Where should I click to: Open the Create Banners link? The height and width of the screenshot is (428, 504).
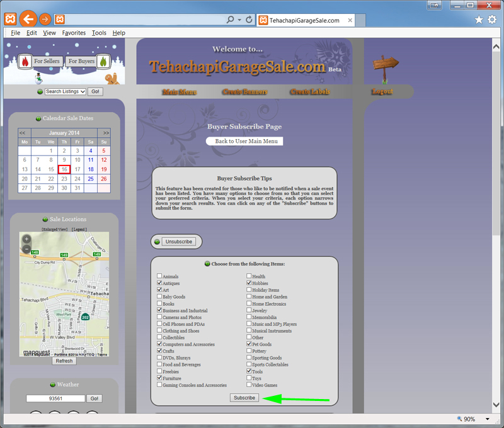coord(245,92)
